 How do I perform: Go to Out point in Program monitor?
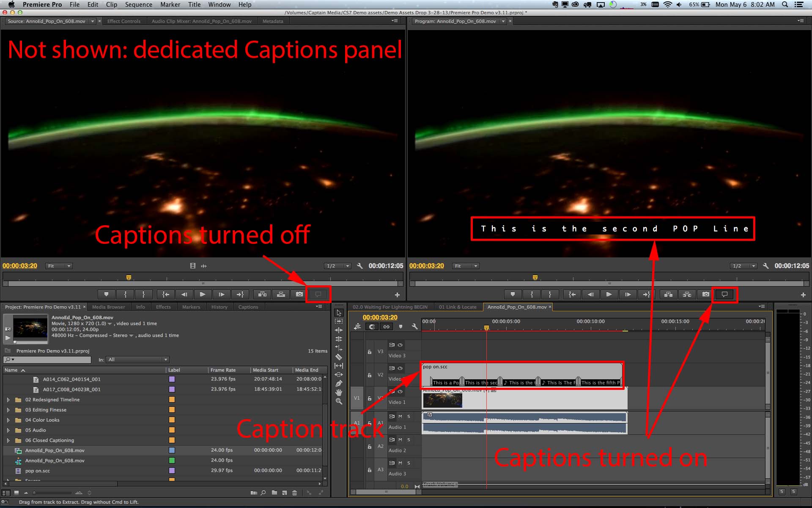click(x=646, y=294)
